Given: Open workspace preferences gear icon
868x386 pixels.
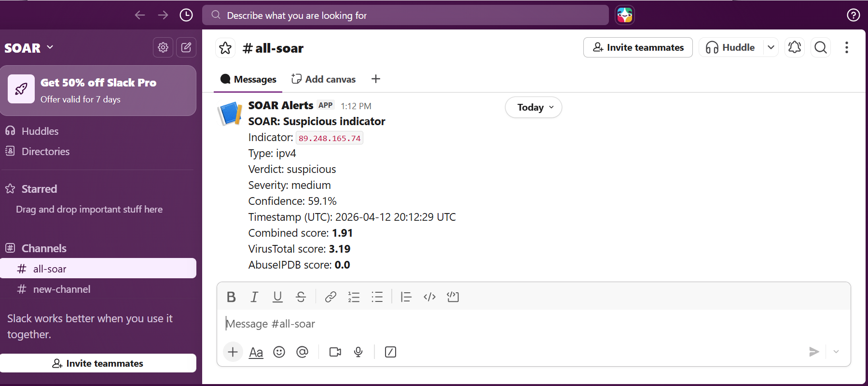Looking at the screenshot, I should coord(163,47).
